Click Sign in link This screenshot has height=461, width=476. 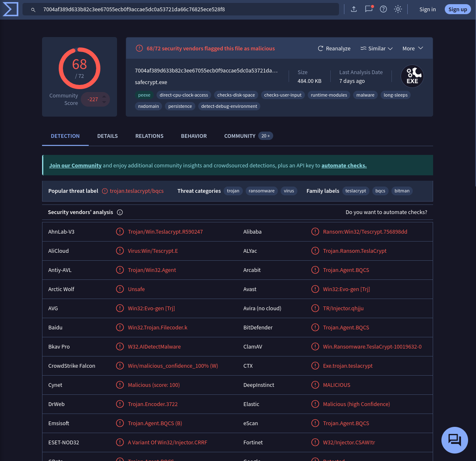coord(427,10)
